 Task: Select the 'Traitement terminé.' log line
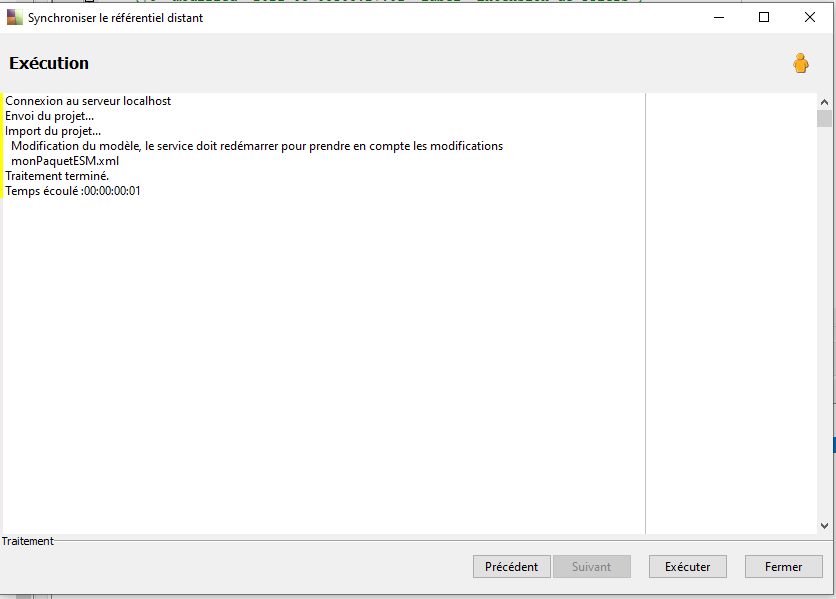pos(57,175)
